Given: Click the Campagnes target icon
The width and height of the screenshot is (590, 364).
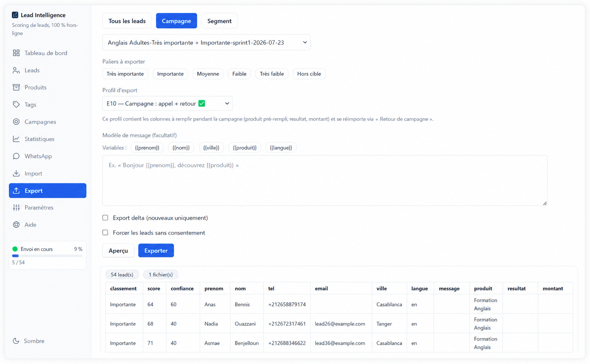Looking at the screenshot, I should point(16,122).
